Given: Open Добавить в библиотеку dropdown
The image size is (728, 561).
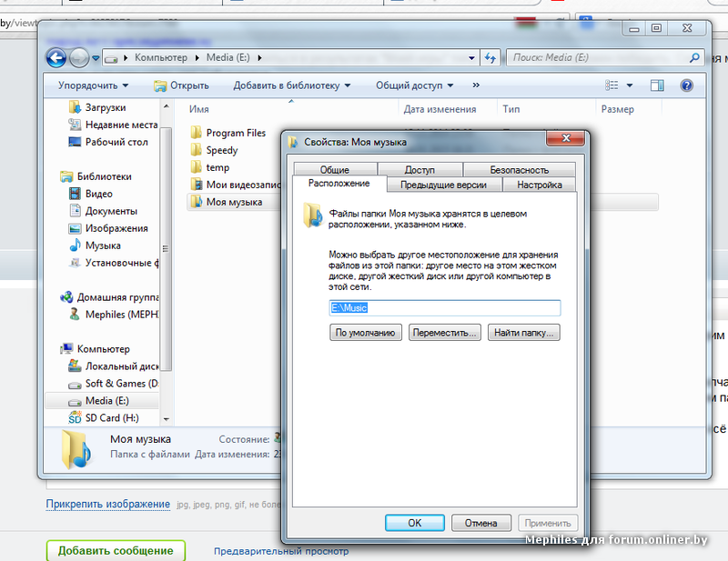Looking at the screenshot, I should [291, 85].
